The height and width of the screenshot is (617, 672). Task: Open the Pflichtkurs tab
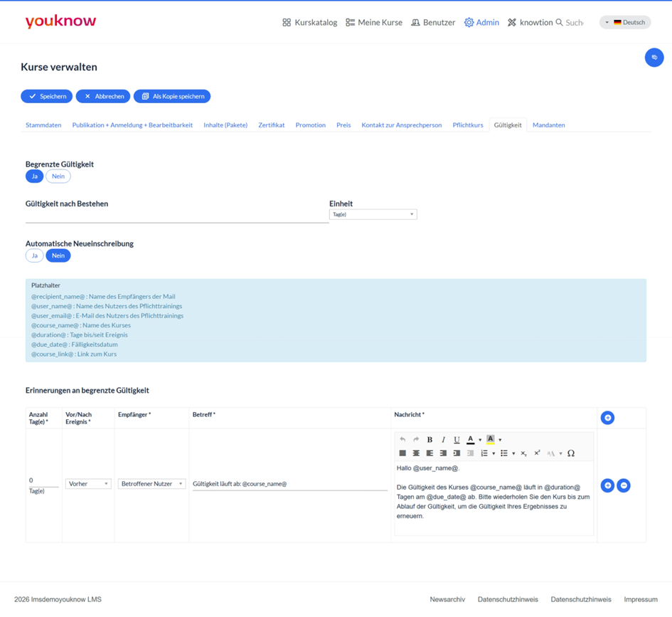tap(468, 125)
